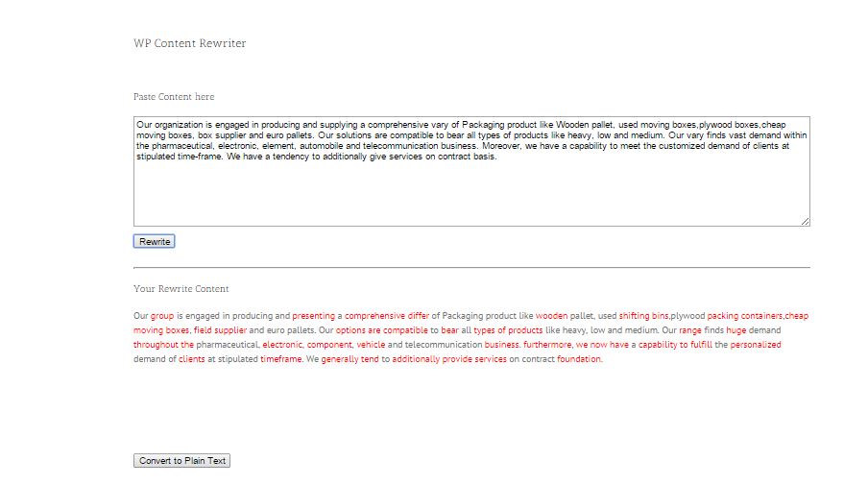Click the red phrase 'comprehensive differ'

(387, 316)
